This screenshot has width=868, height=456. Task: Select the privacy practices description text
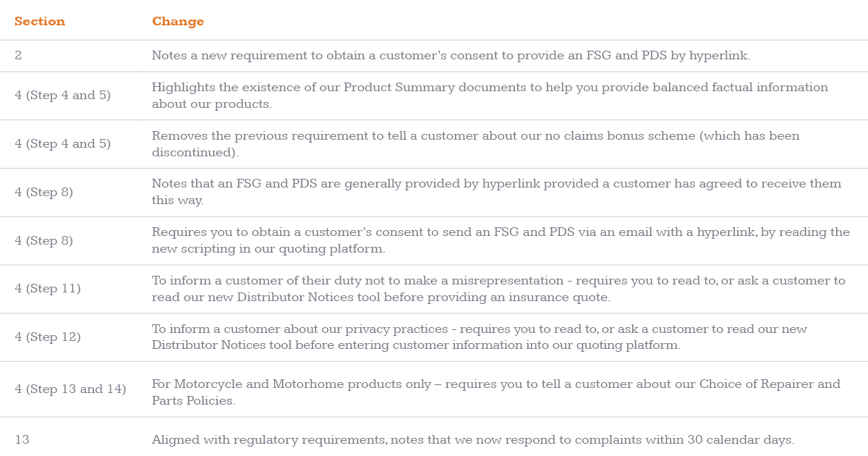click(480, 338)
